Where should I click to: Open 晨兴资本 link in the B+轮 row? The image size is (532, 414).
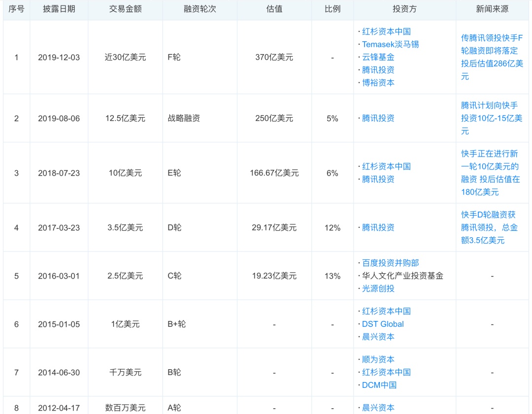point(378,337)
